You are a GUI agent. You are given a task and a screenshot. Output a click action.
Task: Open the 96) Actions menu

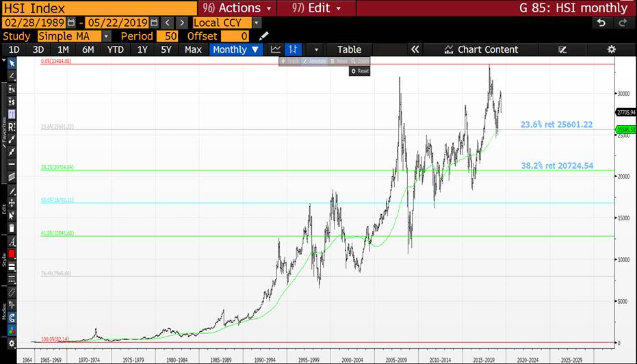click(x=237, y=8)
